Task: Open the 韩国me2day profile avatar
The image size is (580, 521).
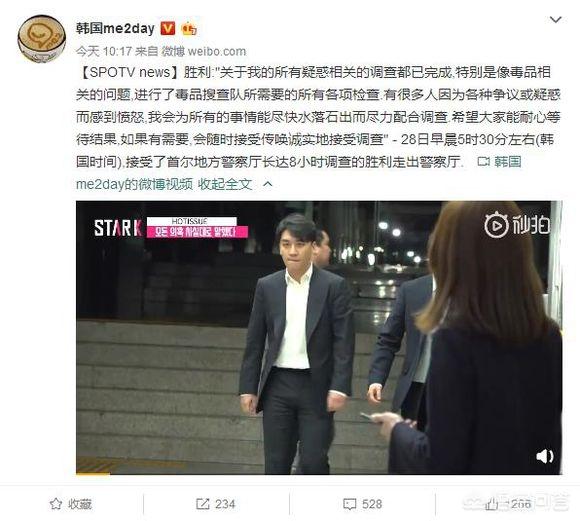Action: point(42,38)
